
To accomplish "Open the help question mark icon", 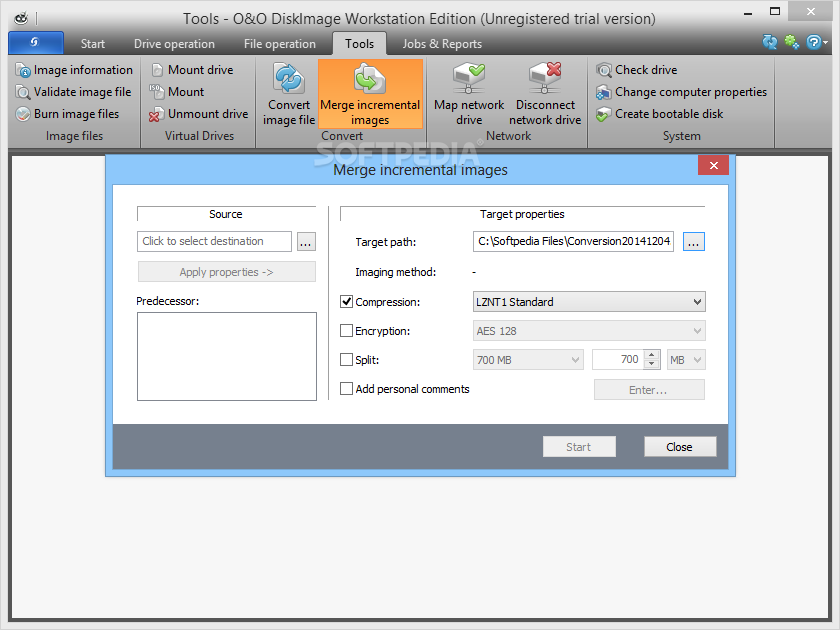I will coord(814,42).
